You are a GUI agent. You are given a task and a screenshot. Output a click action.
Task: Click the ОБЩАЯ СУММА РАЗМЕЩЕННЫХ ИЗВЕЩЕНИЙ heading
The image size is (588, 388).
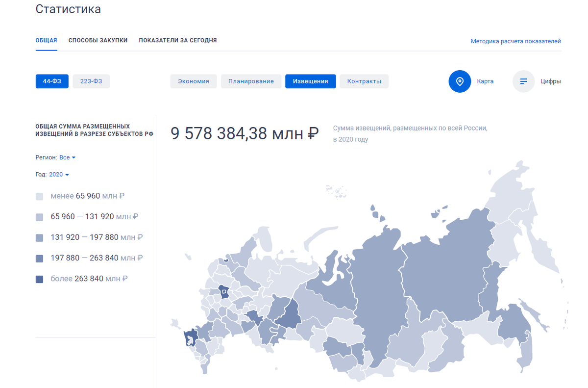coord(95,130)
